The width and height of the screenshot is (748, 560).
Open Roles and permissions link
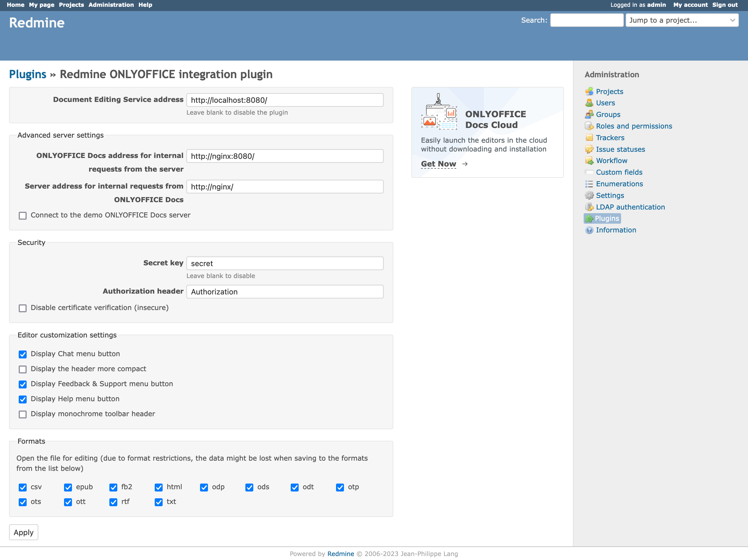(634, 126)
